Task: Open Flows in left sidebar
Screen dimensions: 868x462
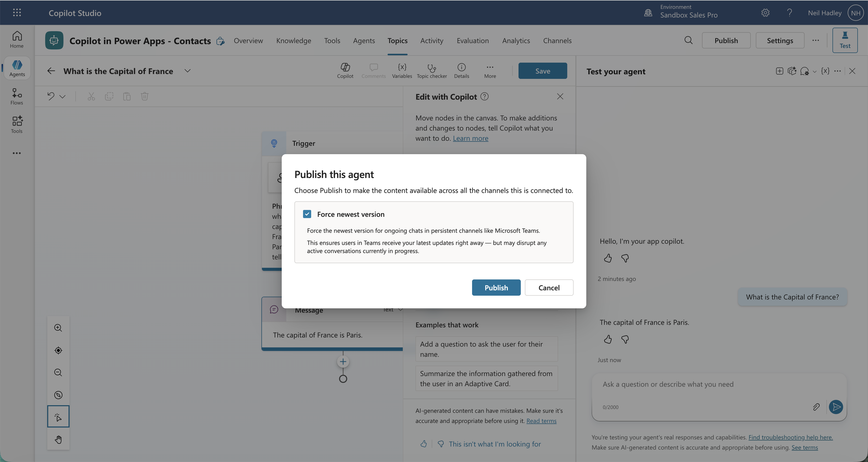Action: (17, 97)
